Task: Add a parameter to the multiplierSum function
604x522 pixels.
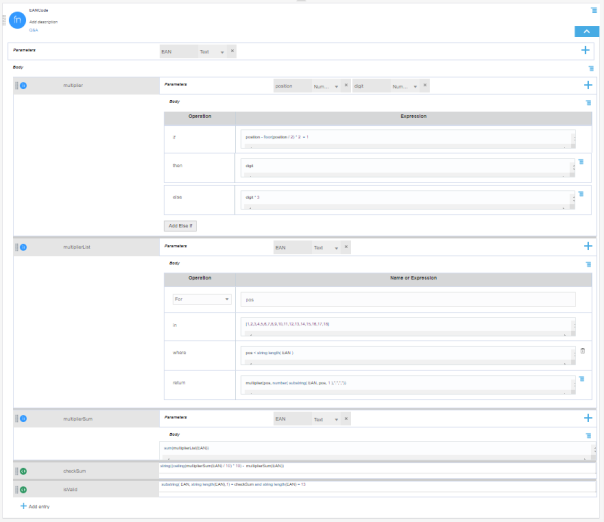Action: [588, 418]
